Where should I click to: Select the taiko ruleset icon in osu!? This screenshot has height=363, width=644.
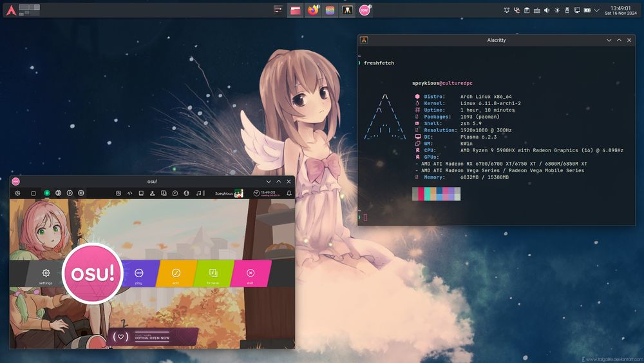coord(59,193)
